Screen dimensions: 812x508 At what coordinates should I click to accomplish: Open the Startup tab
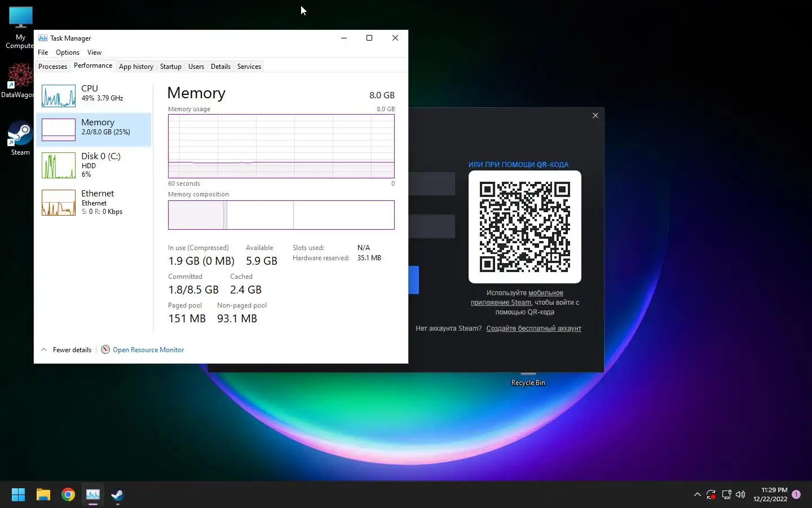point(171,67)
